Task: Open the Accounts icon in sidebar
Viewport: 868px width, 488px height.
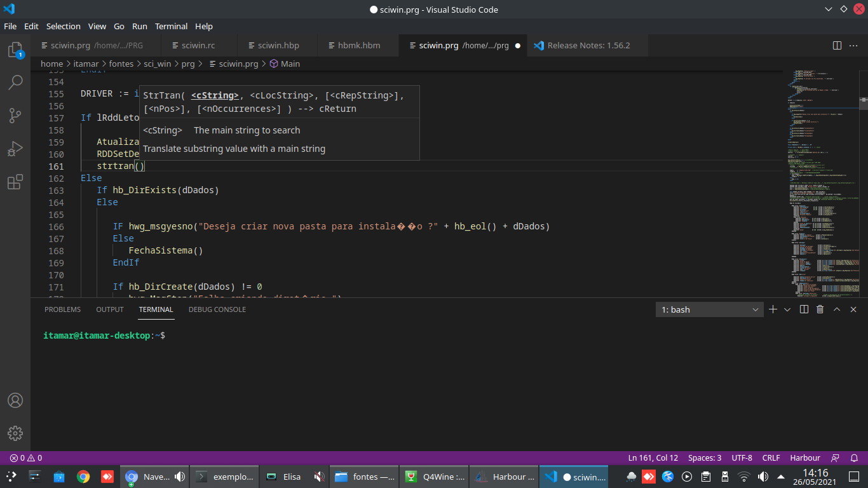Action: pyautogui.click(x=15, y=401)
